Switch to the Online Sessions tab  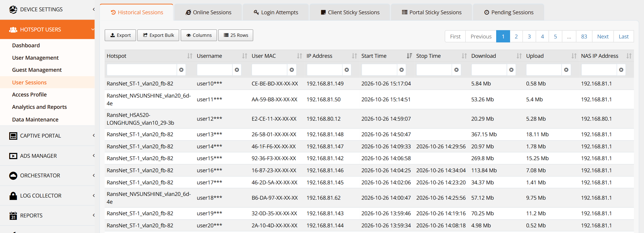[208, 12]
